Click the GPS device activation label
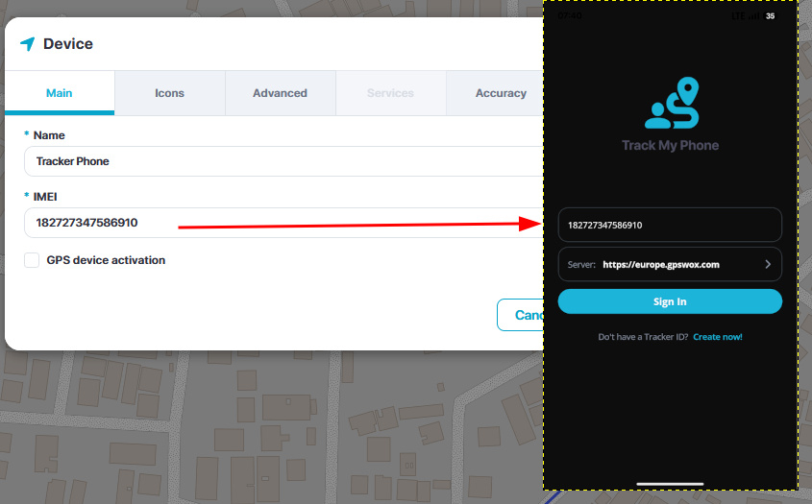The image size is (812, 504). pos(106,260)
